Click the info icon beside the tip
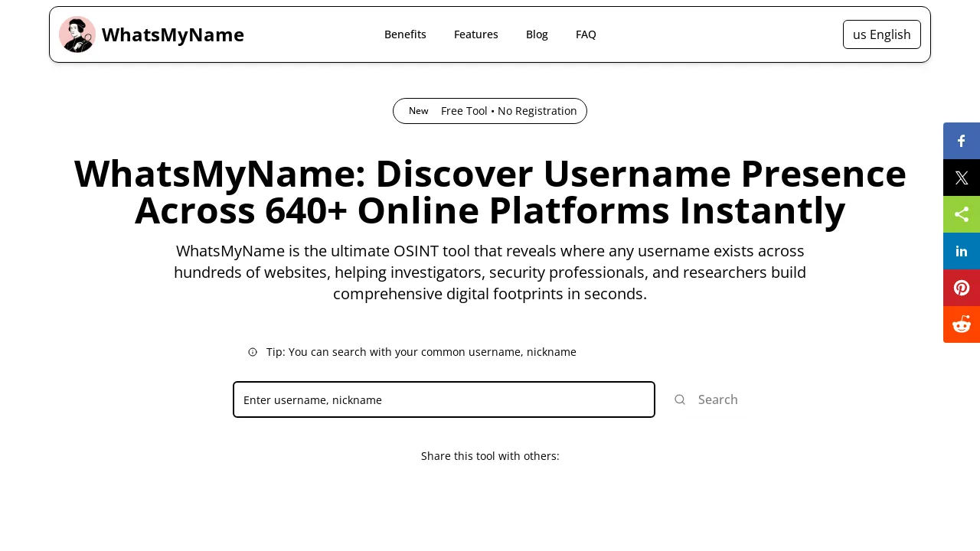The width and height of the screenshot is (980, 551). (253, 352)
